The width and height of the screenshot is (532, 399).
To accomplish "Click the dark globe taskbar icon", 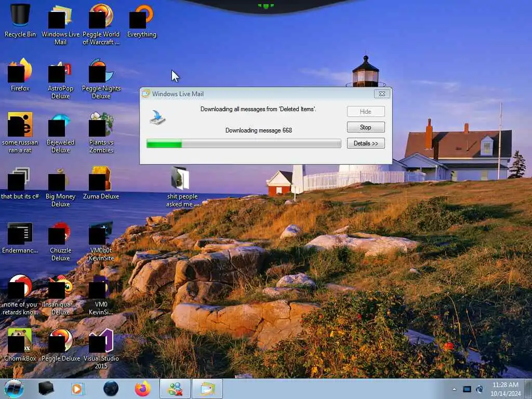I will click(111, 389).
